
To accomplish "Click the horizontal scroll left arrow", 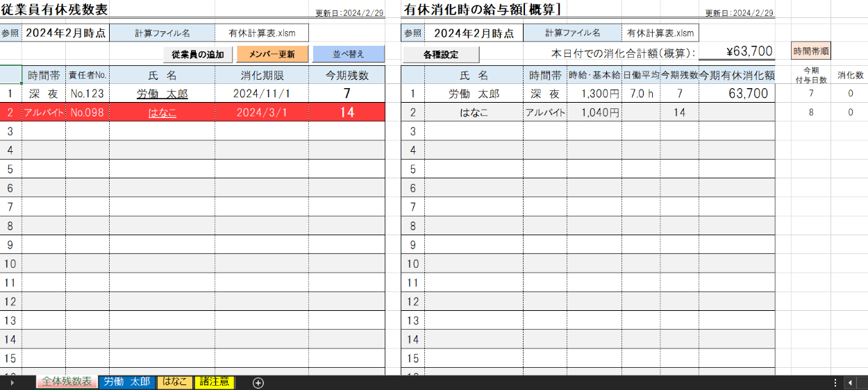I will click(851, 382).
